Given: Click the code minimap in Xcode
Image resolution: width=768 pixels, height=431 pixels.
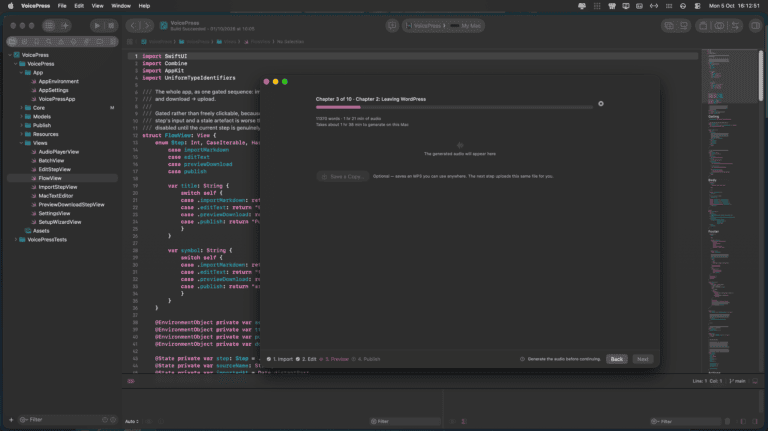Looking at the screenshot, I should point(730,211).
